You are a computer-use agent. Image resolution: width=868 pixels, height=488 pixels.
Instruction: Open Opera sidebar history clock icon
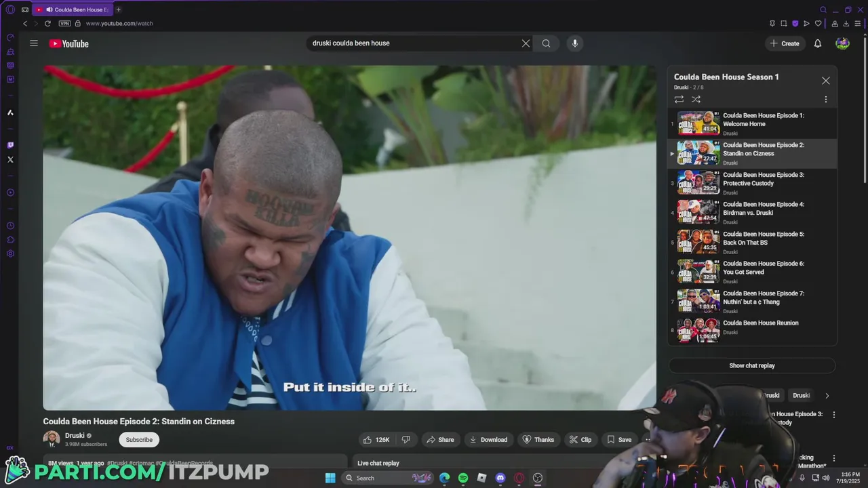coord(10,226)
